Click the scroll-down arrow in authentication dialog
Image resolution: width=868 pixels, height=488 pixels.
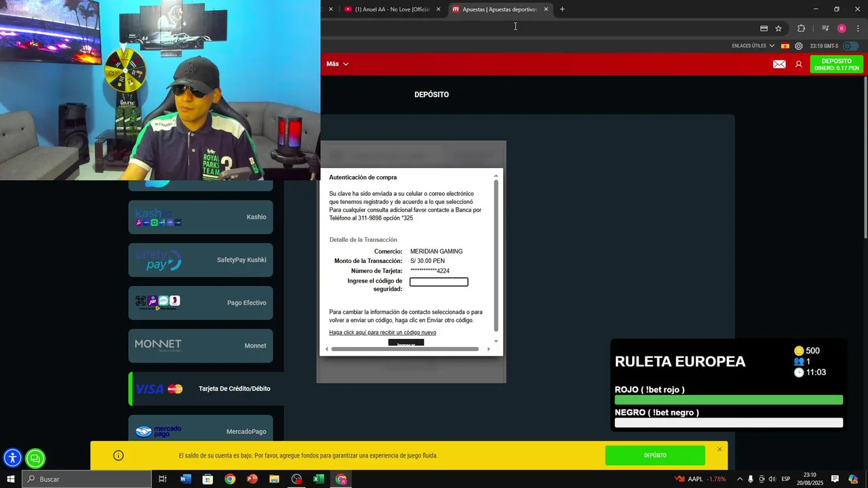click(x=496, y=341)
